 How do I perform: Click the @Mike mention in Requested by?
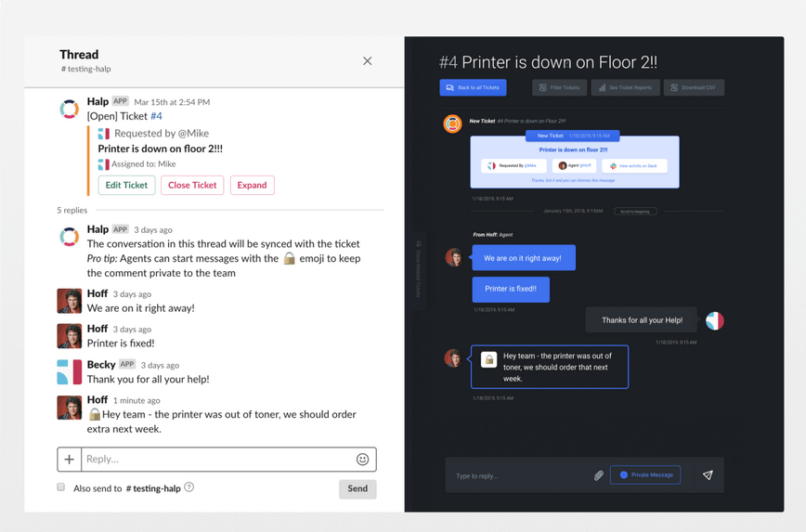point(193,133)
